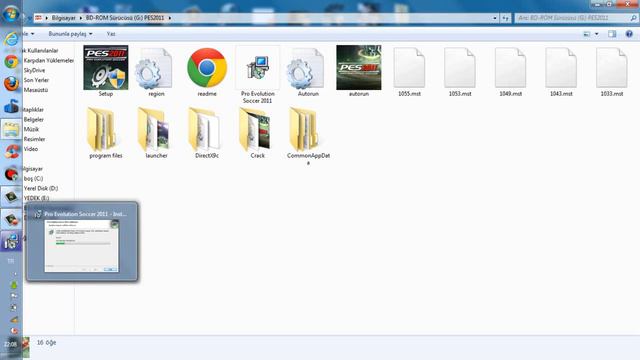Screen dimensions: 640x360
Task: Open Belgeler library
Action: (x=33, y=120)
